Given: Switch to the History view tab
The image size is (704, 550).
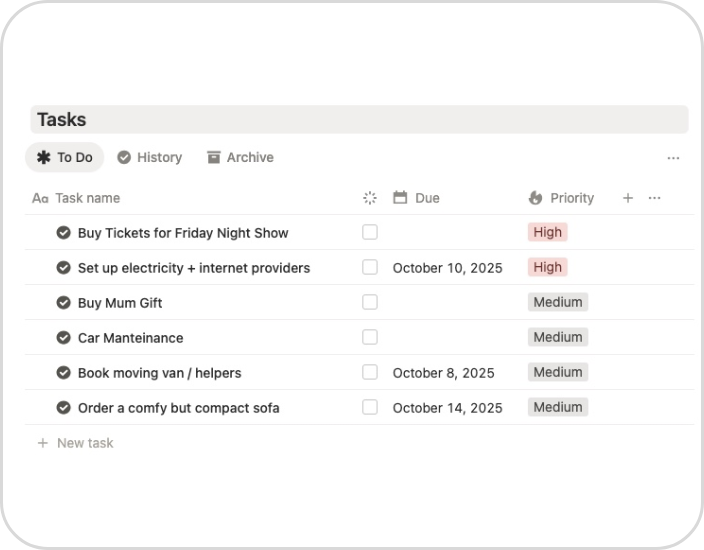Looking at the screenshot, I should tap(150, 157).
